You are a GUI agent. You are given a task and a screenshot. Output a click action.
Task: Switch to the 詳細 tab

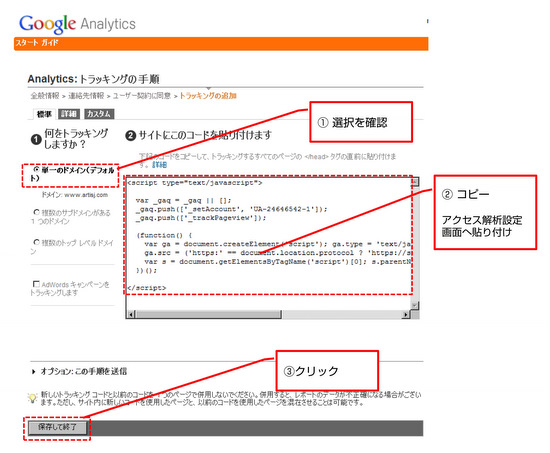[x=69, y=114]
